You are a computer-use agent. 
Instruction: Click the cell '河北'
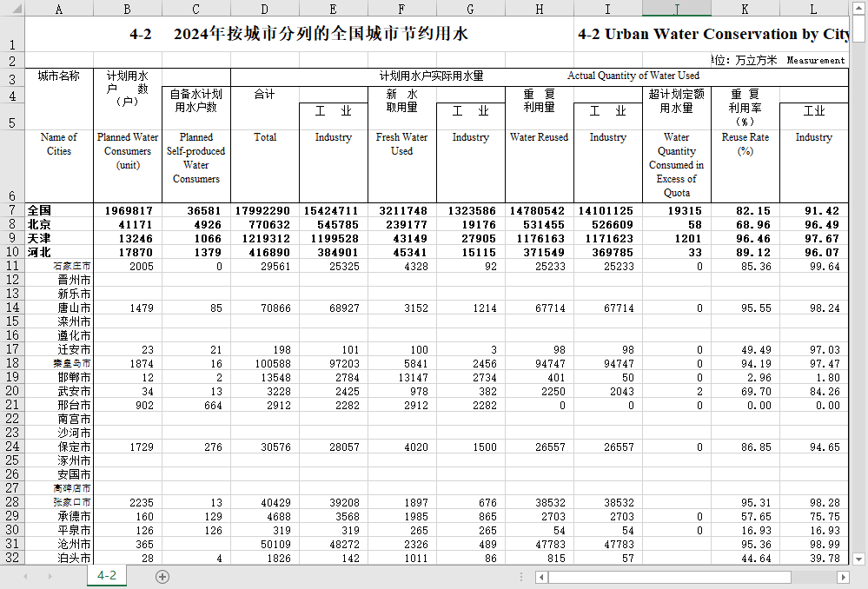(59, 252)
